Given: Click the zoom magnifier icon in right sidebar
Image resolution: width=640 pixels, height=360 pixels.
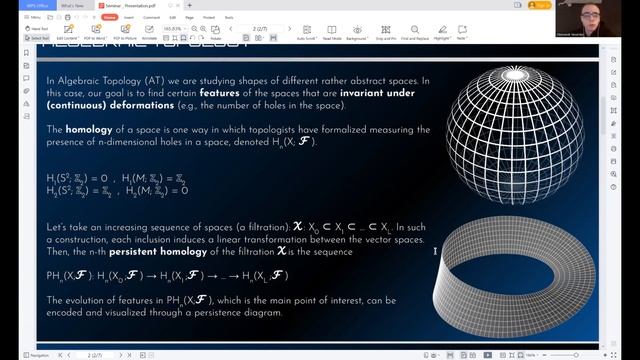Looking at the screenshot, I should [x=613, y=174].
